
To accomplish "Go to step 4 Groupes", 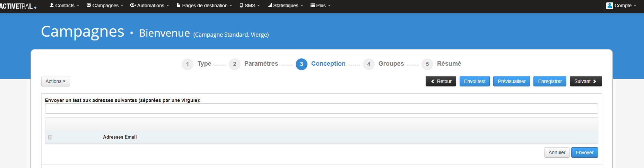I will (391, 64).
